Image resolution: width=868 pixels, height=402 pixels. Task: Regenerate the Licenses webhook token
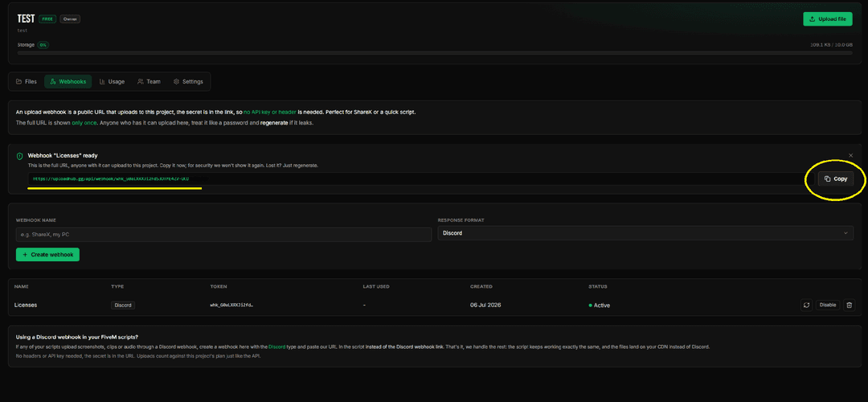[x=807, y=305]
